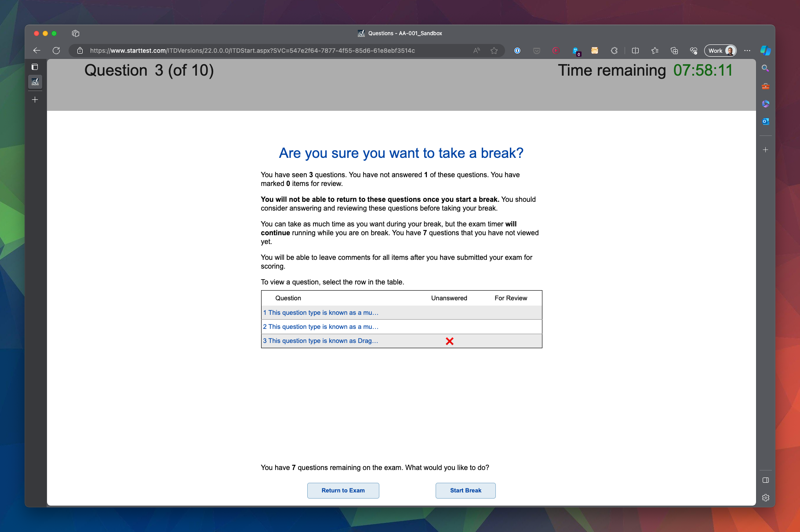Open the Work profile menu
This screenshot has height=532, width=800.
720,51
